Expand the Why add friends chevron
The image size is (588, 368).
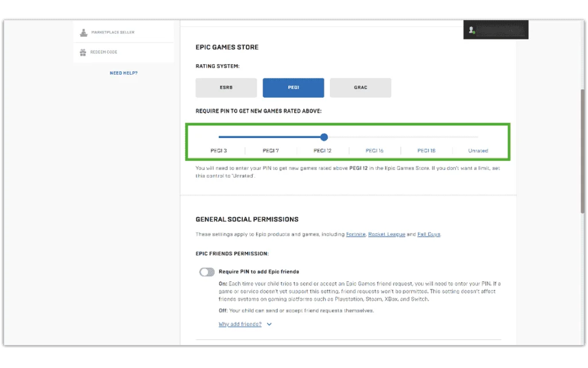pos(269,324)
